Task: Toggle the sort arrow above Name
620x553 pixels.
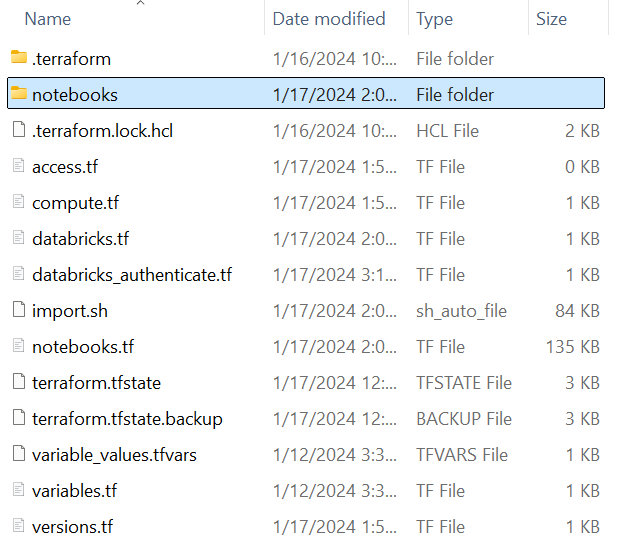Action: pos(139,4)
